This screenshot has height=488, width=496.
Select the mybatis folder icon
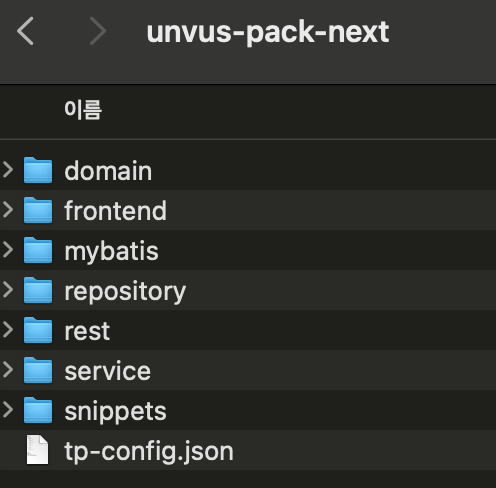[x=38, y=250]
